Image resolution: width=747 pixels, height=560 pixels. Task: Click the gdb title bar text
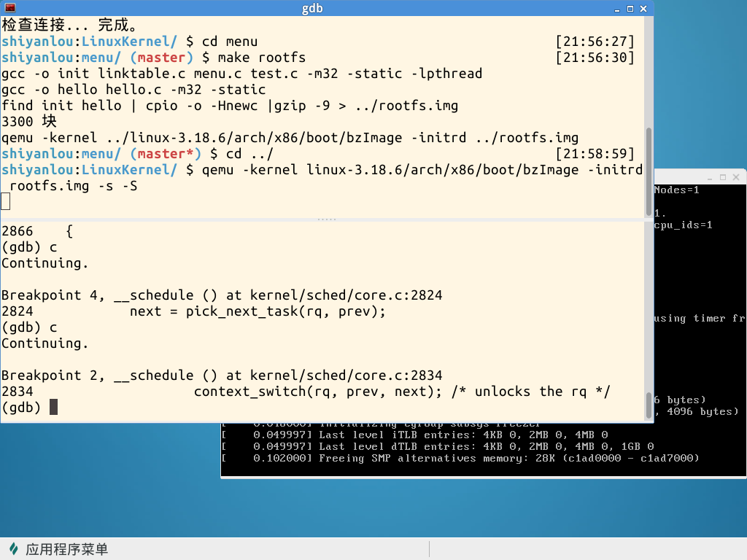tap(312, 9)
